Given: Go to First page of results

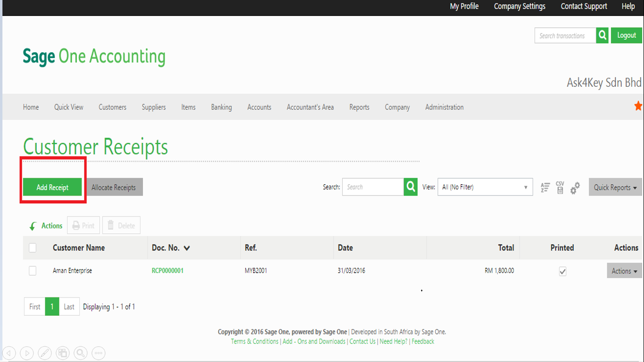Looking at the screenshot, I should 35,306.
